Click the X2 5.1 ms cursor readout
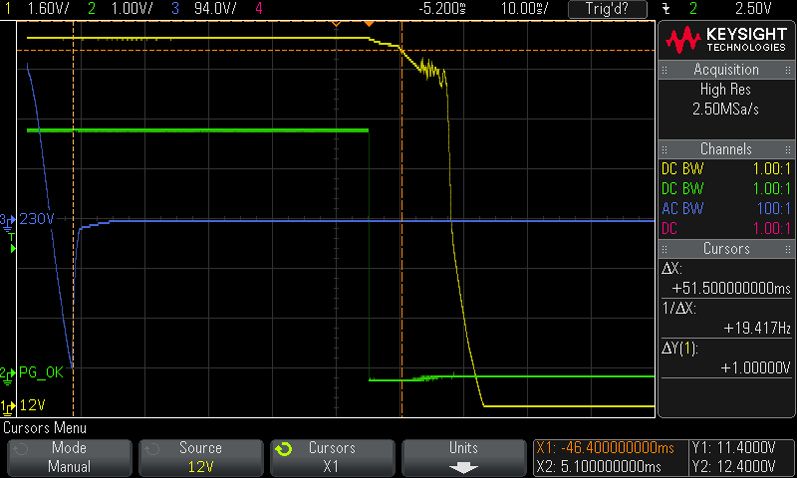Image resolution: width=797 pixels, height=478 pixels. (x=599, y=466)
